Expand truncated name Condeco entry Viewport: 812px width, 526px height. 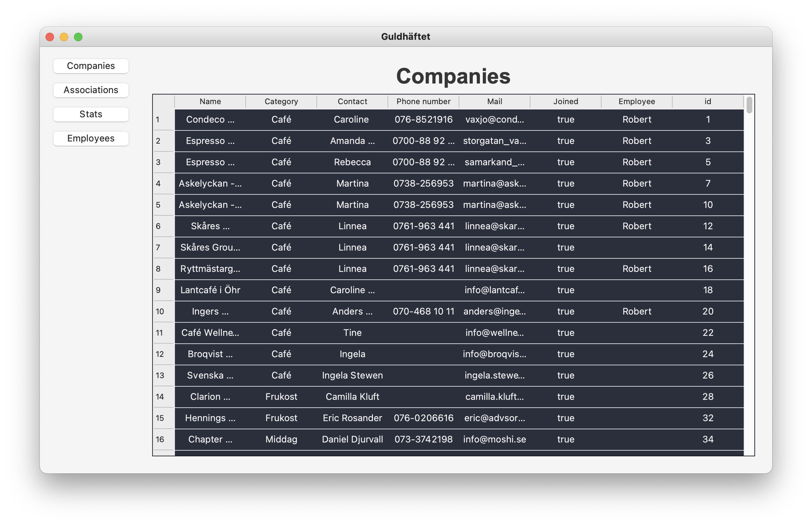click(x=209, y=119)
